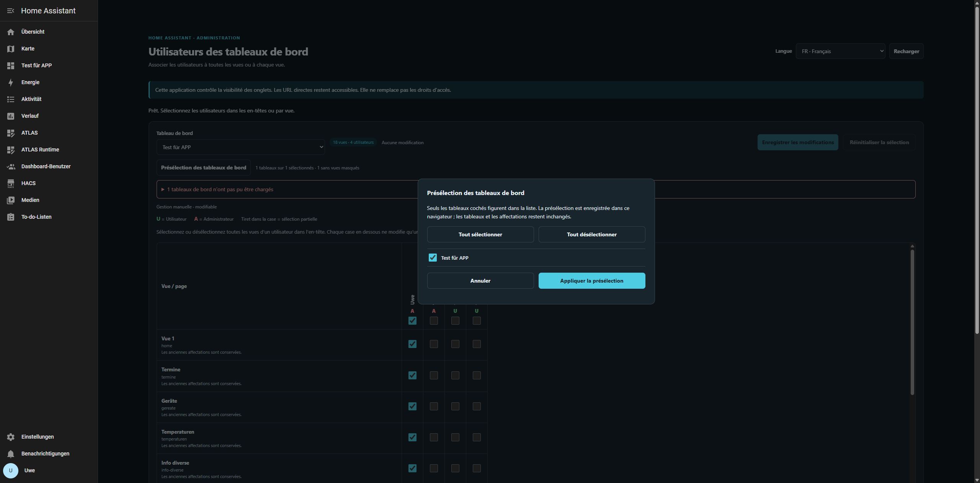Toggle last user checkbox in Temperaturen row
980x483 pixels.
[477, 437]
